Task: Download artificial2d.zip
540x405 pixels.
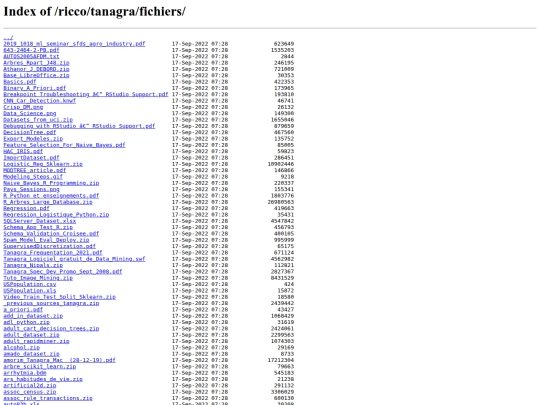Action: (30, 385)
